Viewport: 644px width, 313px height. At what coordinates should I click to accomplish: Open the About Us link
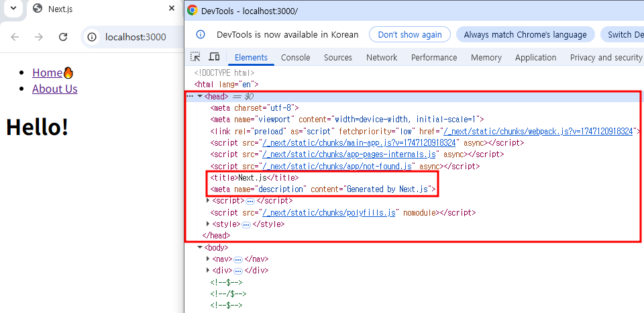54,89
